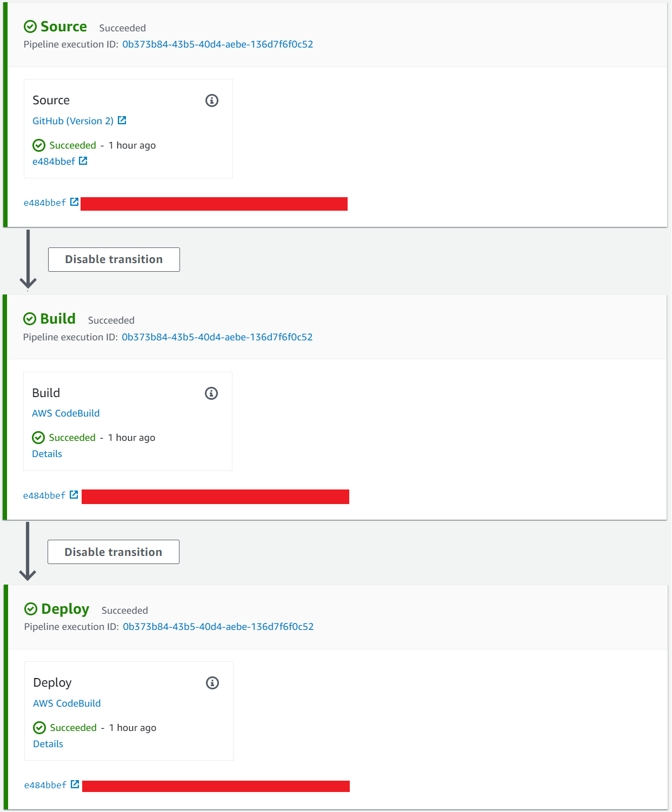This screenshot has width=672, height=812.
Task: Click the info icon on the Source action card
Action: [212, 100]
